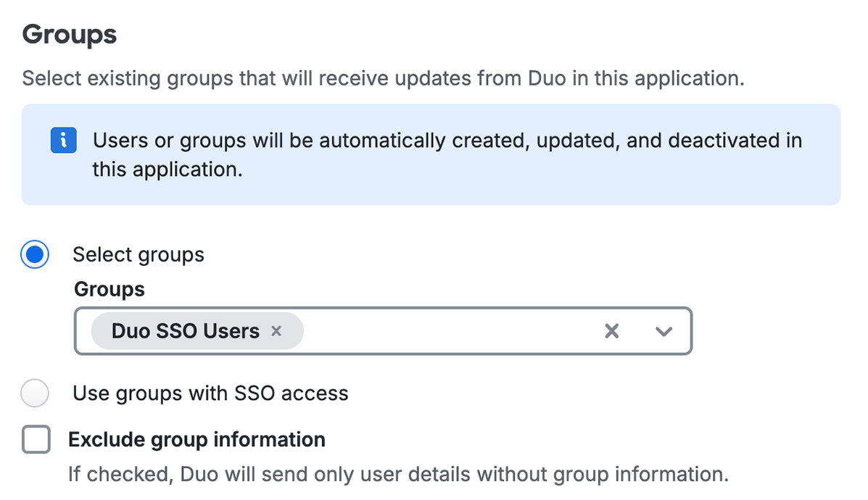Select the Duo SSO Users chip
The image size is (868, 500).
185,331
